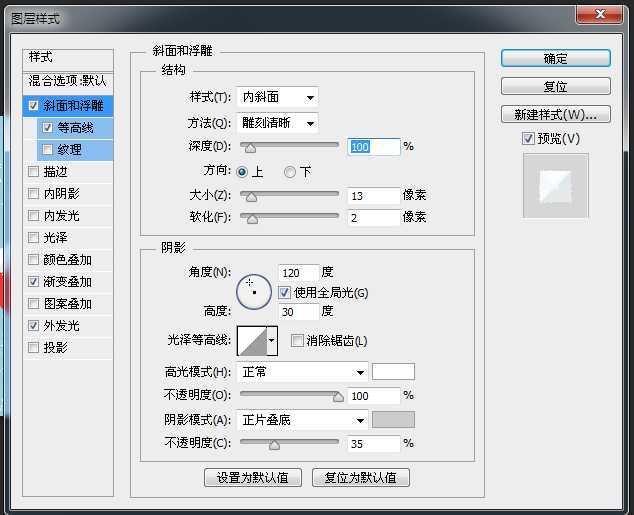
Task: Select the 纹理 sub-item in list
Action: pyautogui.click(x=69, y=150)
